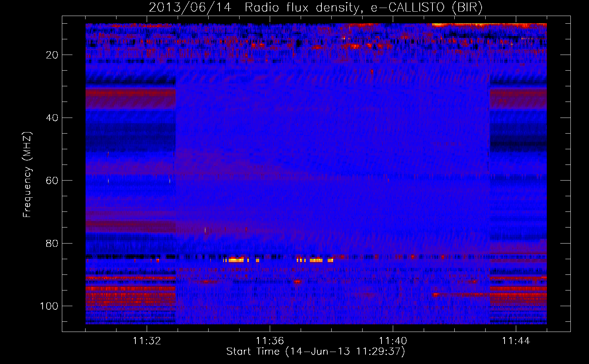The width and height of the screenshot is (589, 364).
Task: Click the "Start Time (14-Jun-13 11:29:37)" axis label
Action: coord(316,352)
